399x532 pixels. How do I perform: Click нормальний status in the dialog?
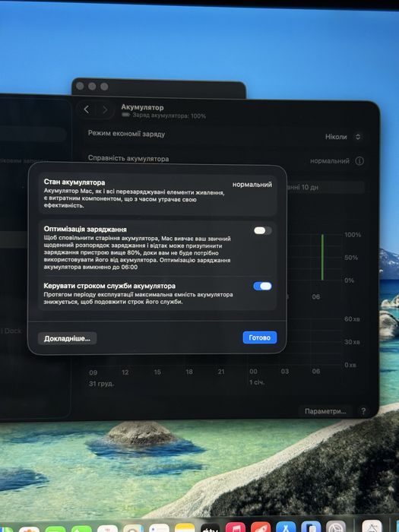pyautogui.click(x=252, y=185)
